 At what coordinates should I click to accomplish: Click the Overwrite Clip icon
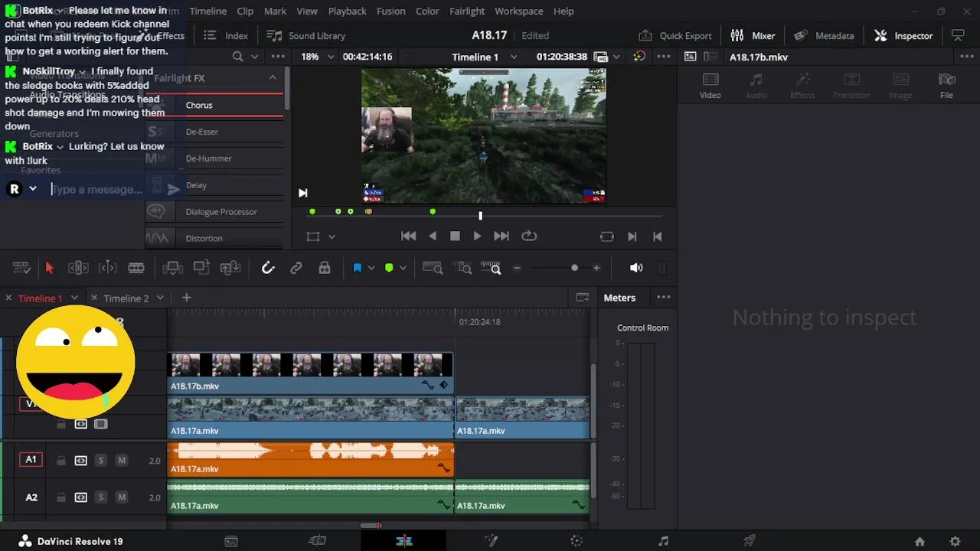click(x=201, y=268)
